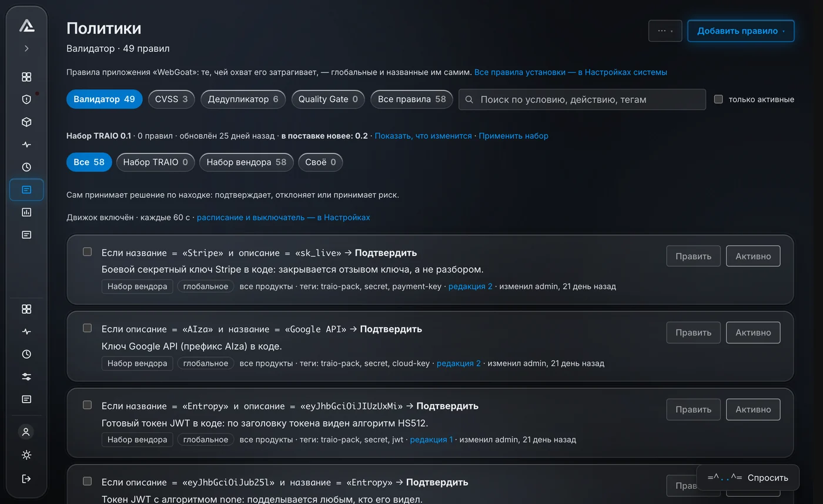
Task: Filter by «Набор TRAIO 0» chip
Action: [x=155, y=162]
